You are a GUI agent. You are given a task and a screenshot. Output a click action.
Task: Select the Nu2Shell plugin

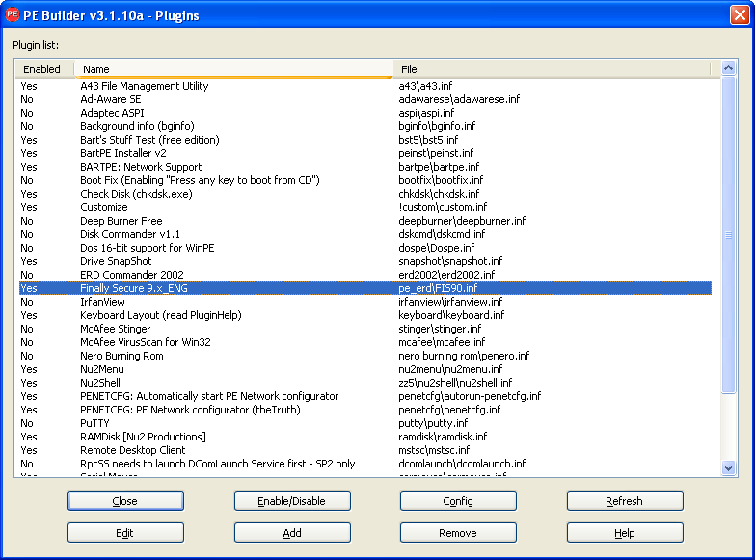(x=365, y=383)
